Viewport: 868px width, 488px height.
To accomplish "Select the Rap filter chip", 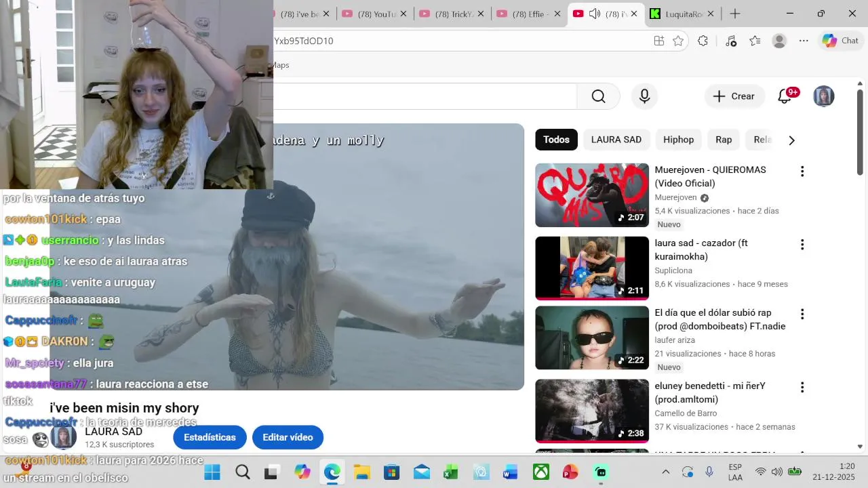I will coord(724,140).
